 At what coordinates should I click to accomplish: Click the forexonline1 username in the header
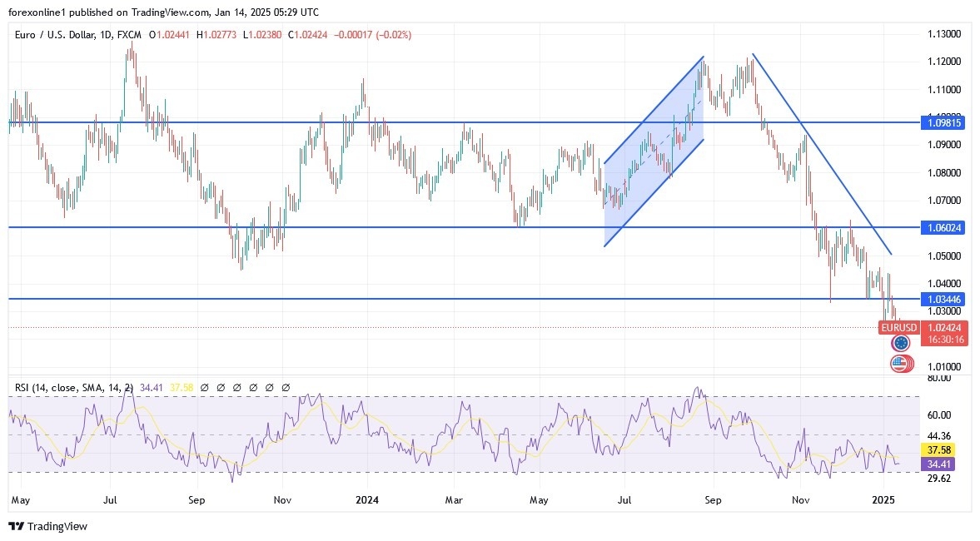tap(33, 12)
